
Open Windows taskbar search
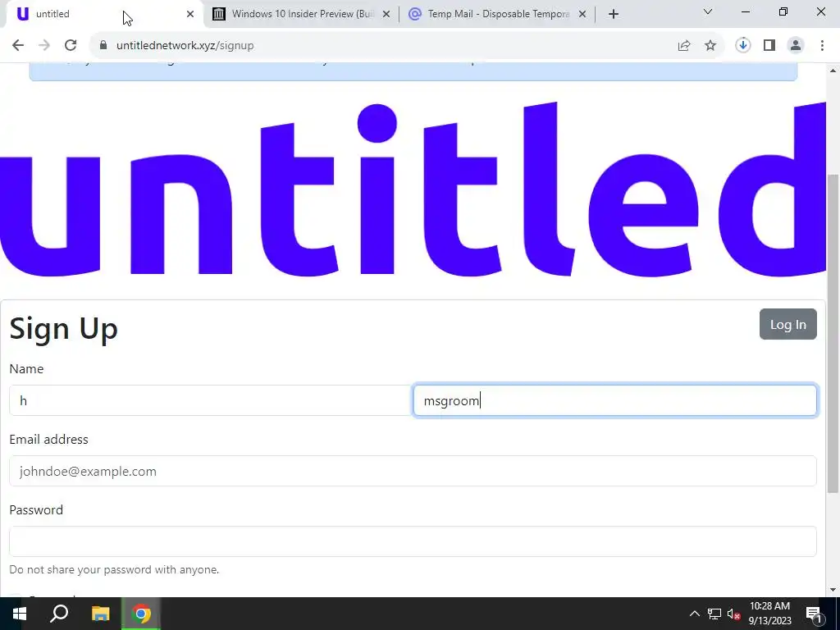pos(59,614)
